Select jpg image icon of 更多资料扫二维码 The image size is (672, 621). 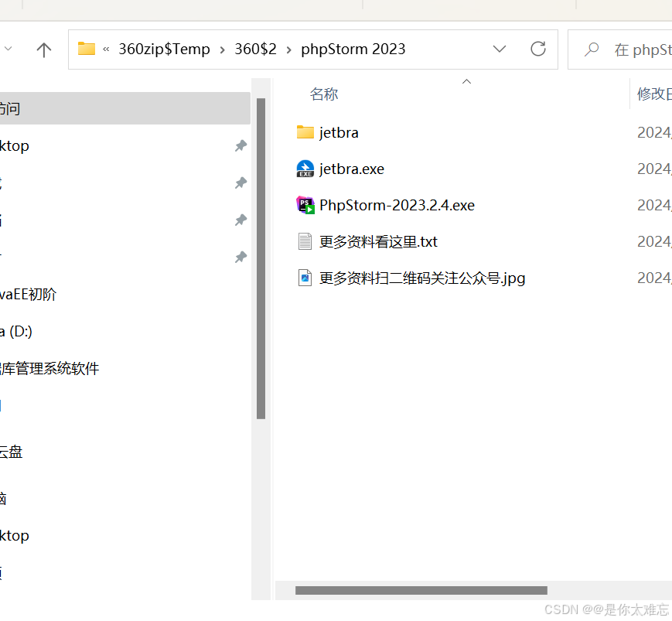(x=305, y=278)
